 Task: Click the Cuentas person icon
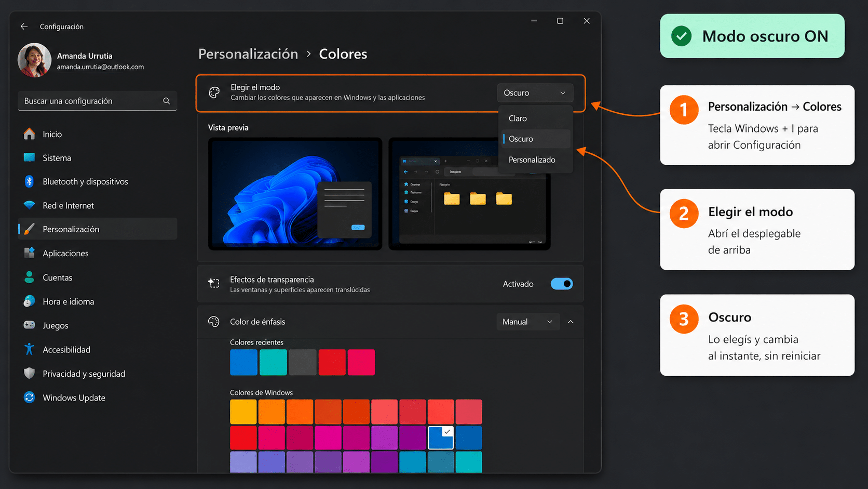pos(30,277)
